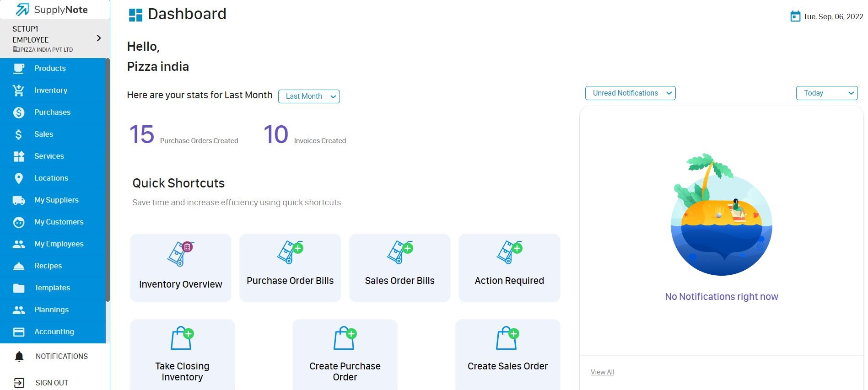Go to Purchases in the sidebar

point(53,112)
